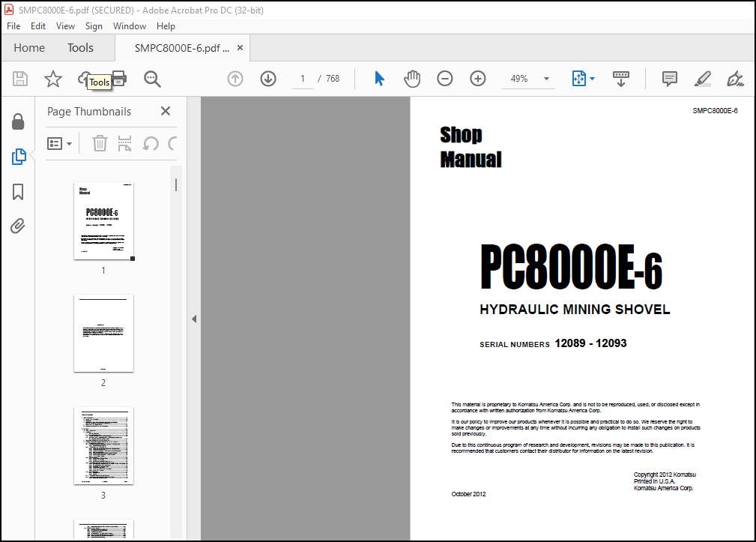Go to next page with the down arrow

pyautogui.click(x=268, y=79)
